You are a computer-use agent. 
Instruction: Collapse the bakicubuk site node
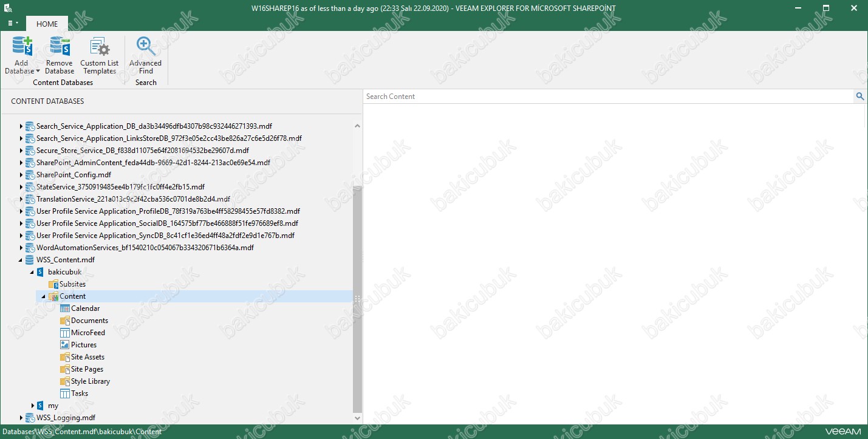click(x=33, y=272)
